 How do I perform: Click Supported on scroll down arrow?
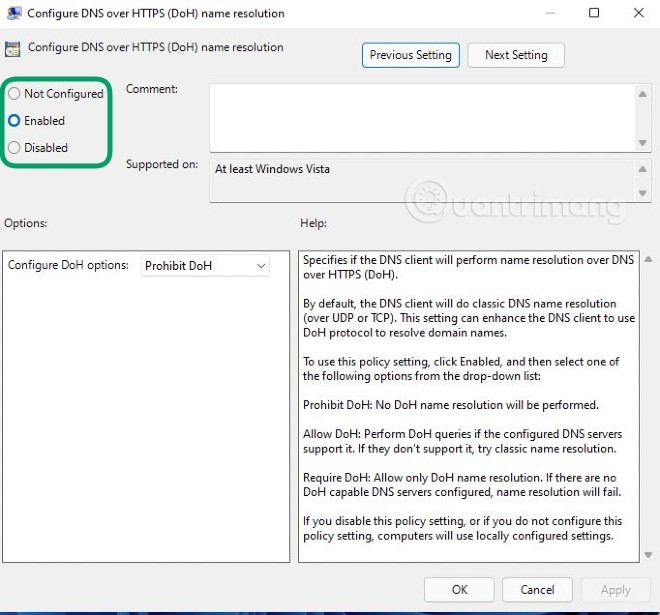tap(642, 192)
